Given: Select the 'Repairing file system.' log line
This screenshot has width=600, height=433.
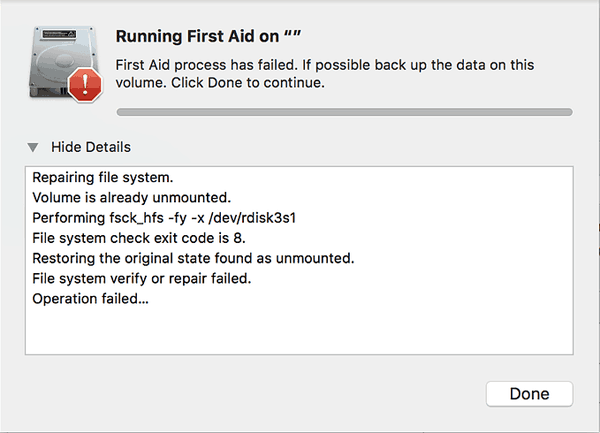Looking at the screenshot, I should (x=103, y=177).
